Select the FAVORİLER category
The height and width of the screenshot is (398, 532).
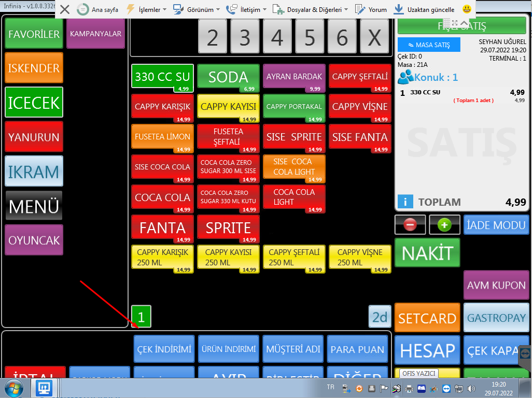(34, 34)
